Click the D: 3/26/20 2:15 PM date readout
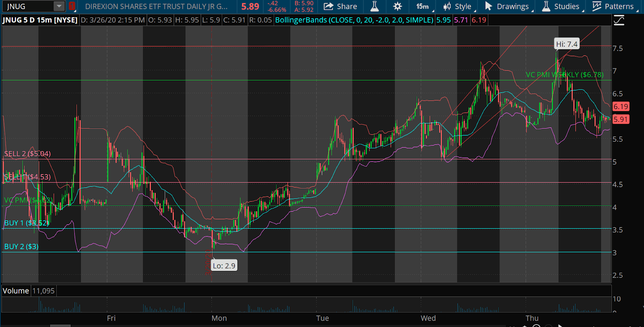 [x=113, y=20]
